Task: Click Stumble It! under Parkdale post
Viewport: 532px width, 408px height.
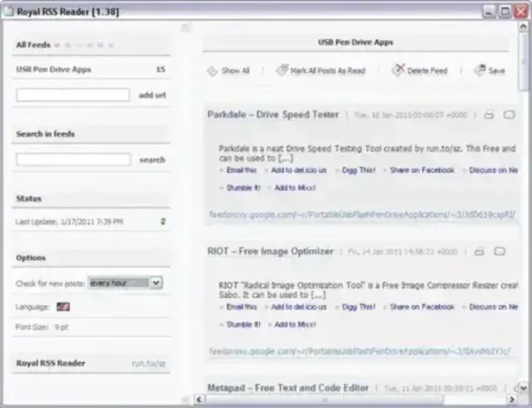Action: click(243, 188)
